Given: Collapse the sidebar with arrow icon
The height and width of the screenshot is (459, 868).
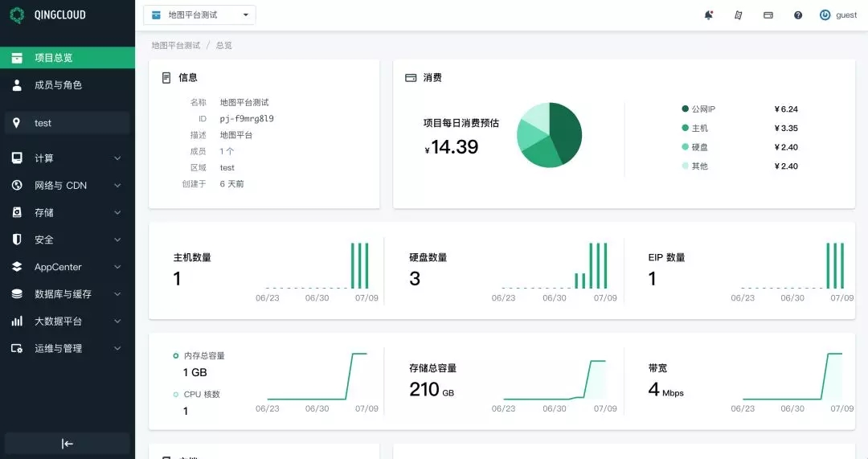Looking at the screenshot, I should pos(68,444).
